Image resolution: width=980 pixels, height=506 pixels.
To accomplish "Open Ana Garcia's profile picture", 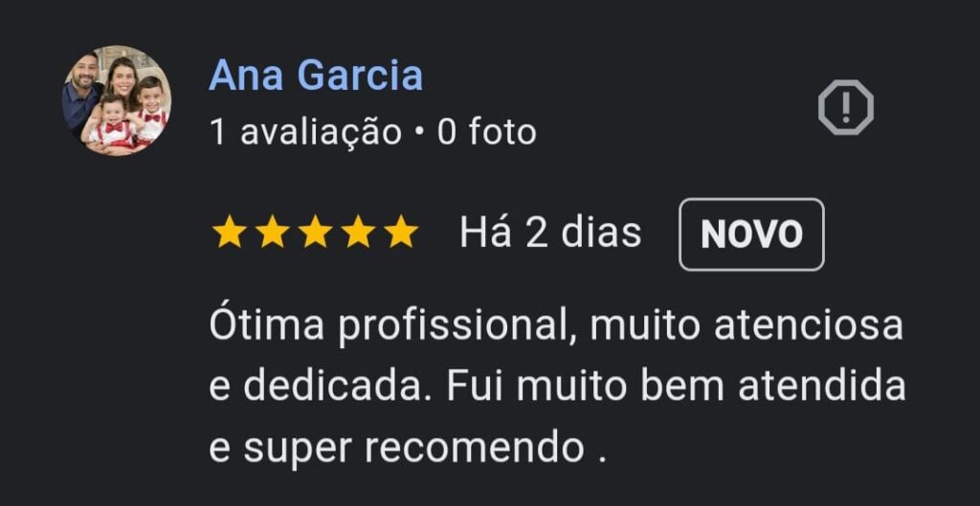I will [x=116, y=99].
